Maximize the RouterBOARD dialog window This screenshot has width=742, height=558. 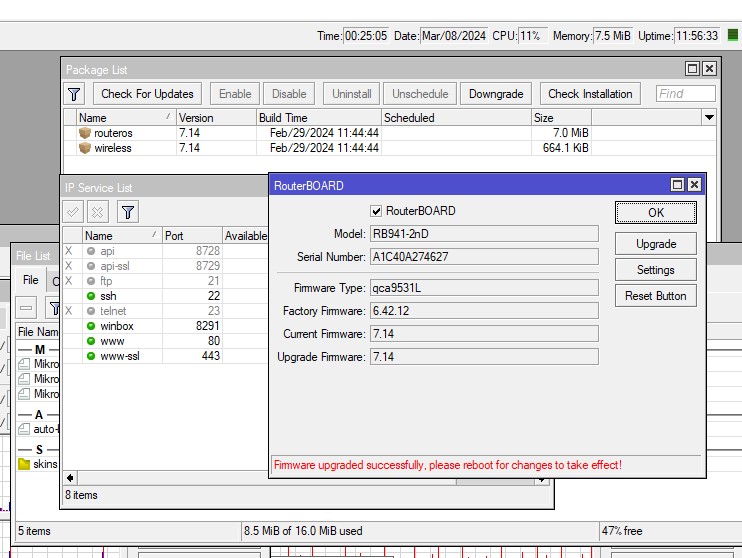(677, 185)
